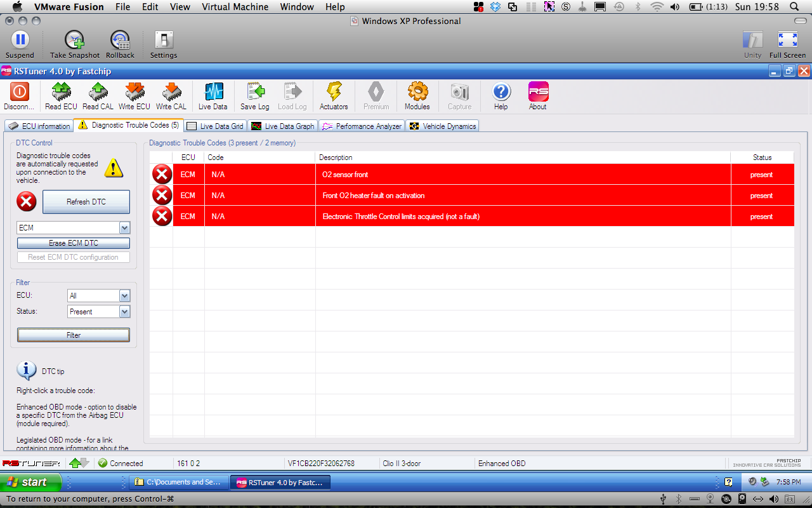Click the DTC tip info icon
The height and width of the screenshot is (508, 812).
(26, 370)
